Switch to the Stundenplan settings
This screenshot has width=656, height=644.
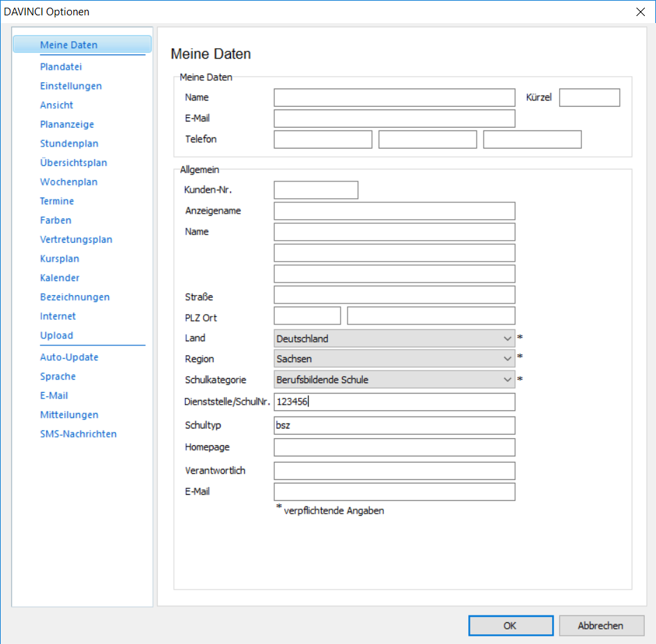click(68, 143)
